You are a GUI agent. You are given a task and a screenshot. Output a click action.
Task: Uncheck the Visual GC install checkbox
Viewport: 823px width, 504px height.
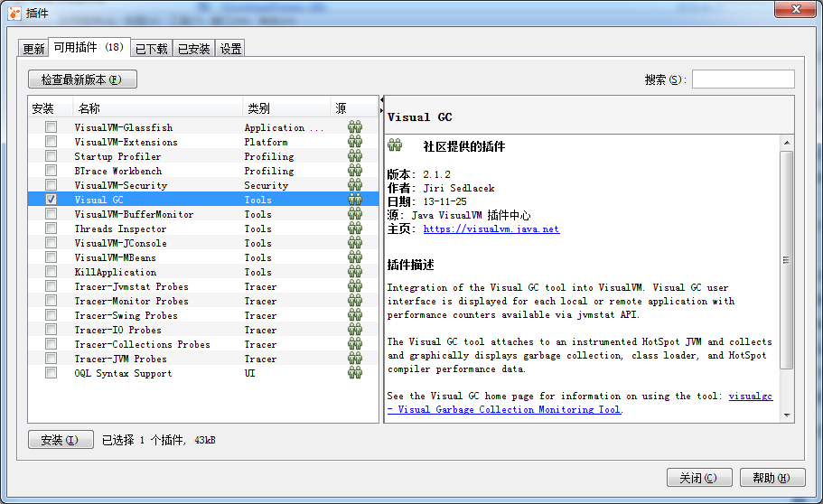(51, 199)
